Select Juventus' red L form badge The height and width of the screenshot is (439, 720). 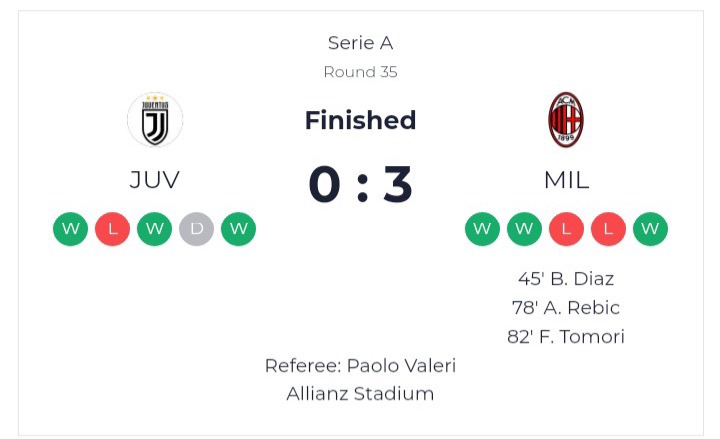point(112,229)
